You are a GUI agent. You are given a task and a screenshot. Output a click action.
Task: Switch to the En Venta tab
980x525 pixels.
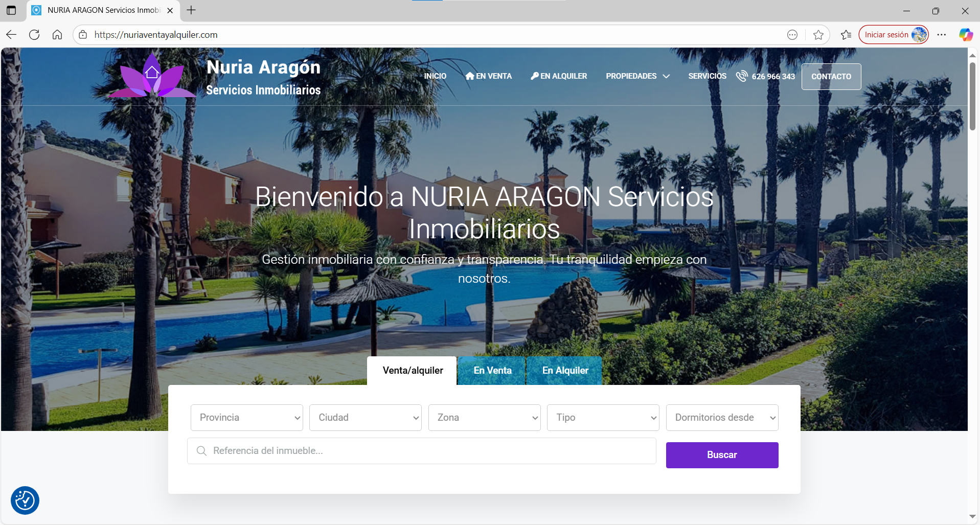pyautogui.click(x=492, y=370)
